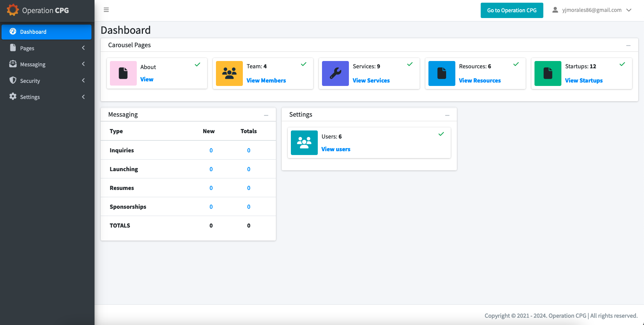The height and width of the screenshot is (325, 644).
Task: Click the green Startups file icon
Action: (x=548, y=73)
